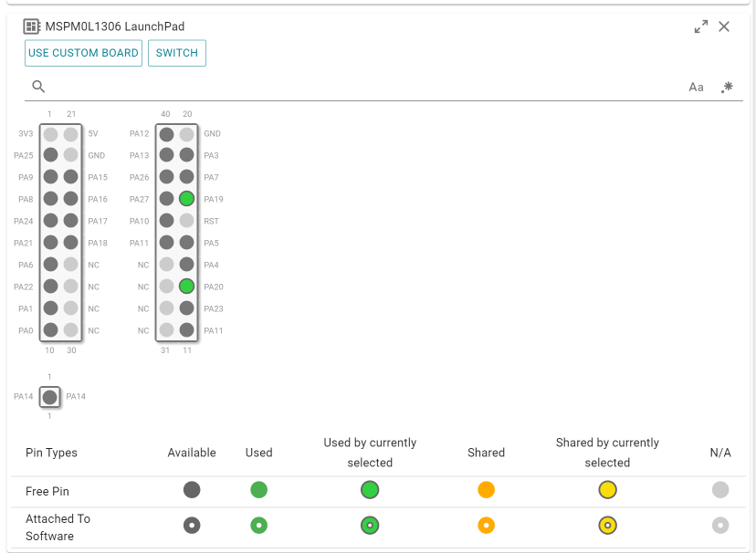
Task: Select the PA18 pin
Action: click(x=71, y=243)
